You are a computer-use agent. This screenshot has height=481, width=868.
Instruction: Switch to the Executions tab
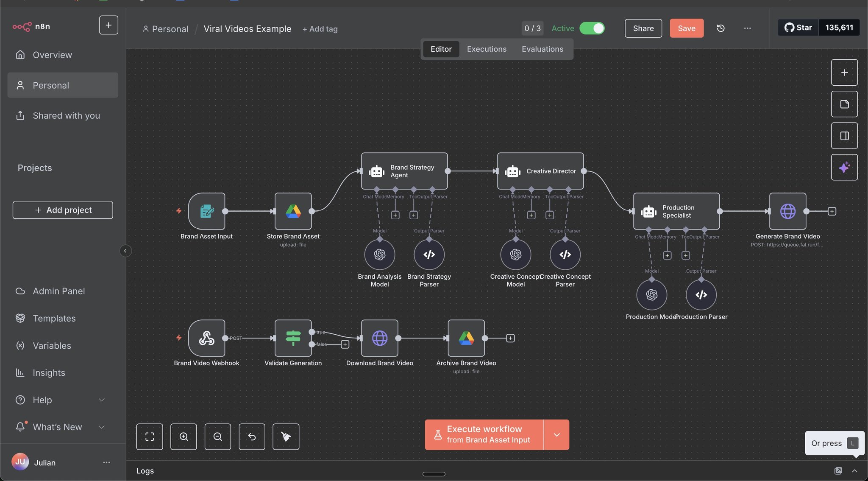tap(487, 49)
